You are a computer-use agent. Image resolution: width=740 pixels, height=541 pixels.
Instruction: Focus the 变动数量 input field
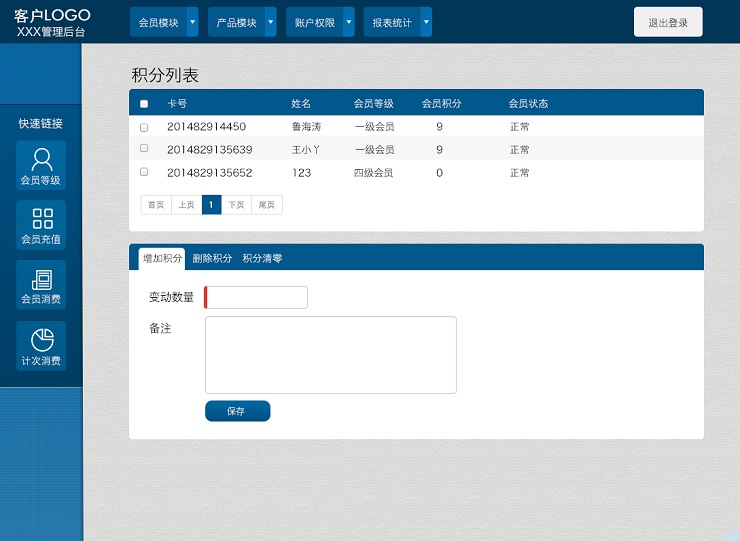[x=257, y=297]
